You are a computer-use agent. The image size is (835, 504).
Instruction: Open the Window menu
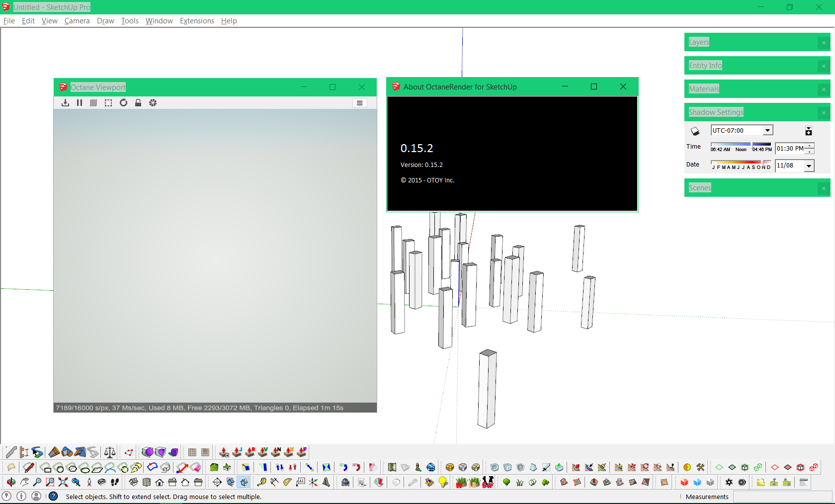[x=159, y=21]
